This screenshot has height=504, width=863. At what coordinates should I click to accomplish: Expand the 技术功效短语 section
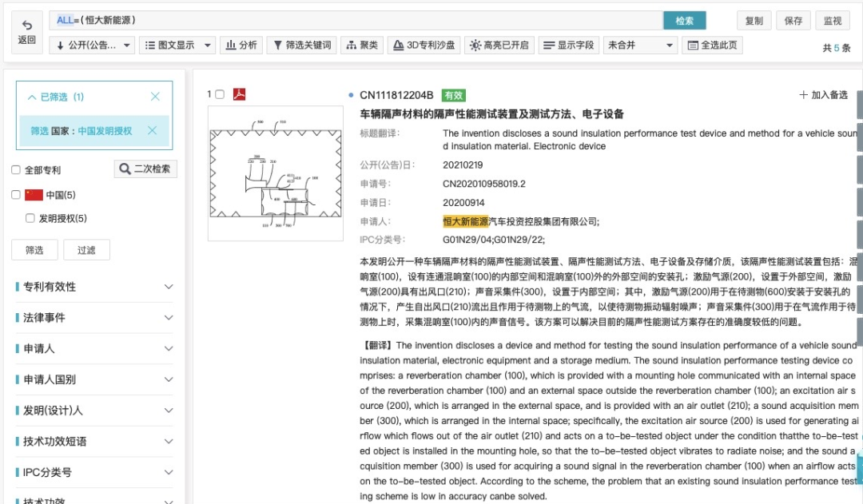94,441
